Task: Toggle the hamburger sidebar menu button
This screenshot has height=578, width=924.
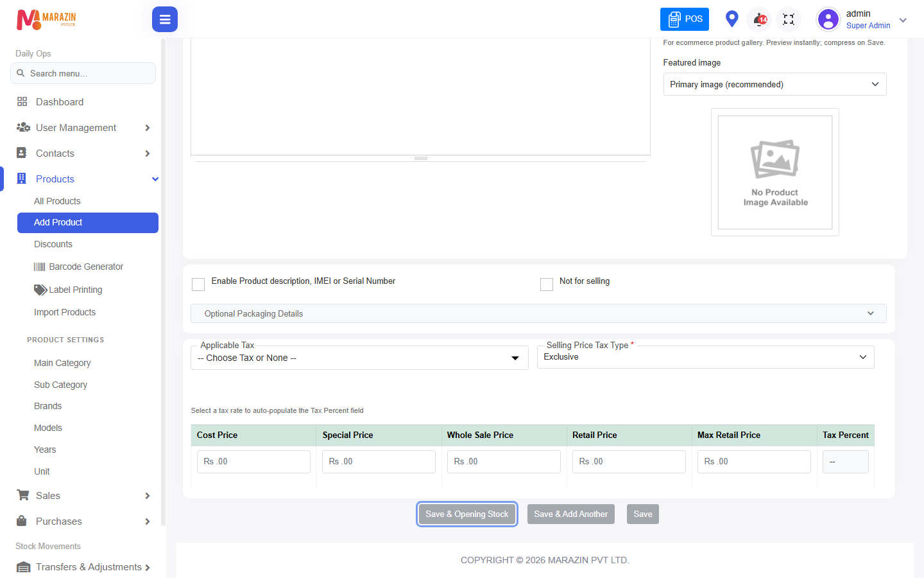Action: point(165,19)
